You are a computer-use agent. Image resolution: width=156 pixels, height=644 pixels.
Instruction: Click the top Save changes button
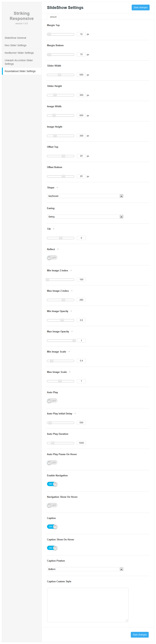[x=140, y=7]
